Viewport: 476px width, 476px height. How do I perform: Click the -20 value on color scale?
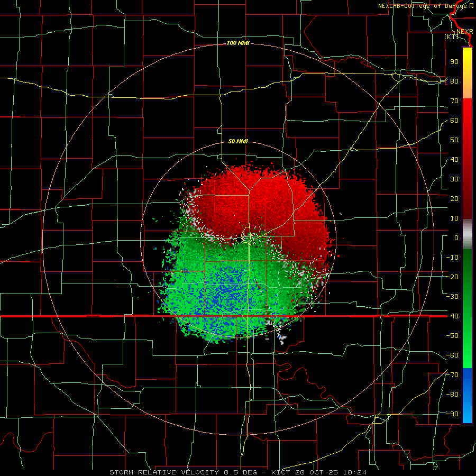click(452, 277)
